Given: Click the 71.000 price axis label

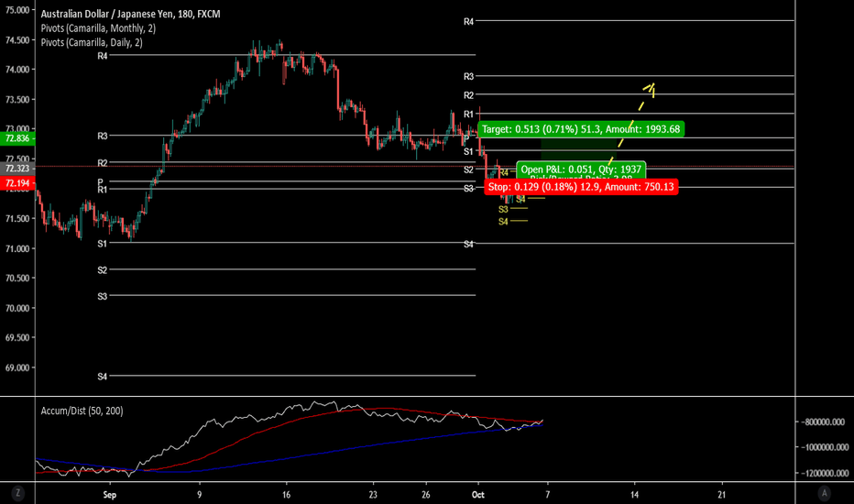Looking at the screenshot, I should click(16, 248).
